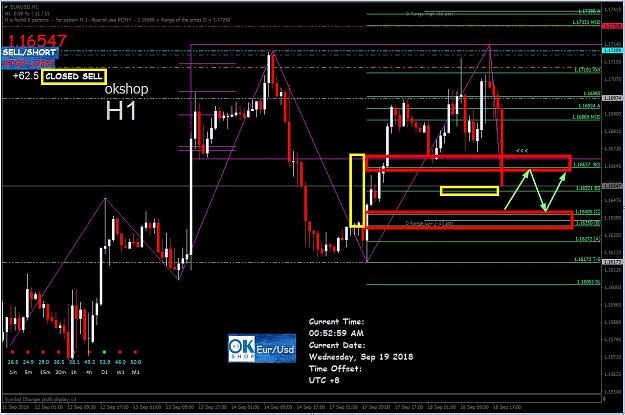Click the 26.5 indicator value

coord(13,362)
